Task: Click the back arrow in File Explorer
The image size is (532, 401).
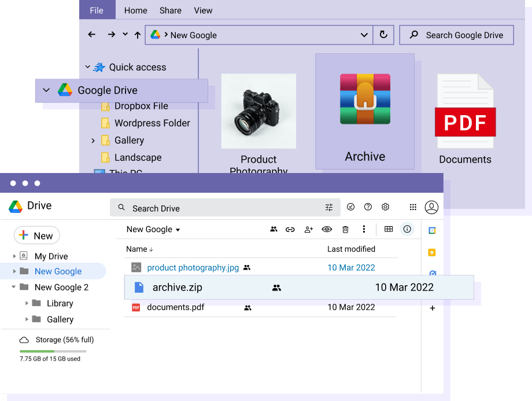Action: (x=91, y=34)
